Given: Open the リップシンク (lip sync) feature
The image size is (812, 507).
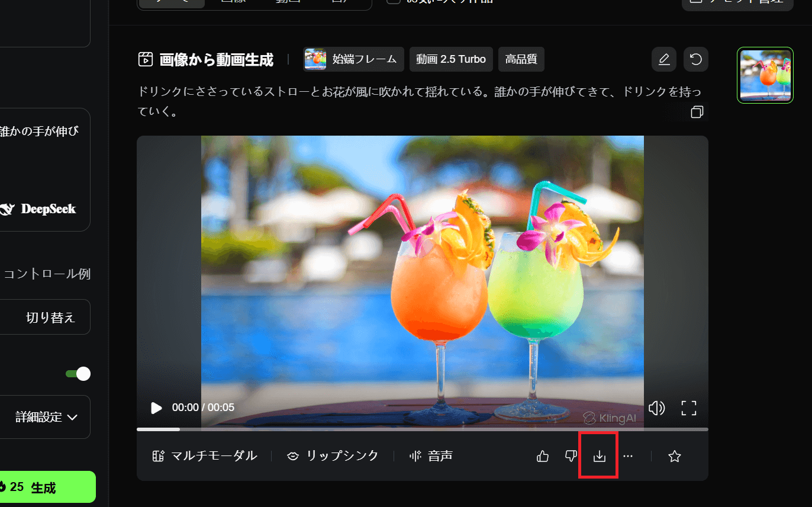Looking at the screenshot, I should (332, 455).
